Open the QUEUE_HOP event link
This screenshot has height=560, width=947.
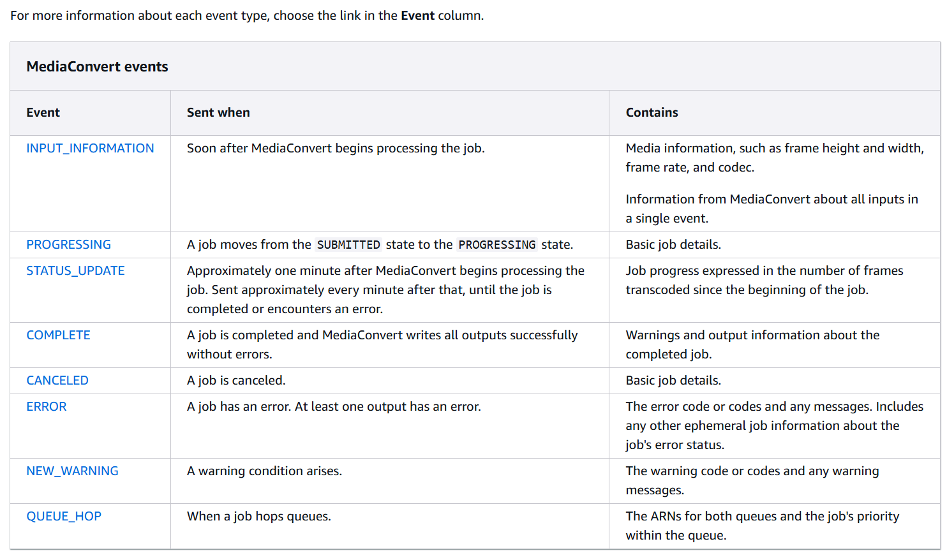coord(64,516)
